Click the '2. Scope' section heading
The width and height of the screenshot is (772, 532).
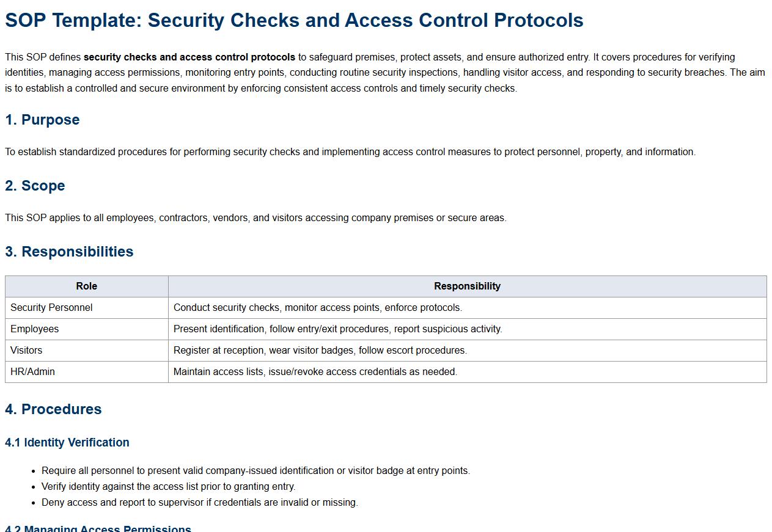[35, 186]
